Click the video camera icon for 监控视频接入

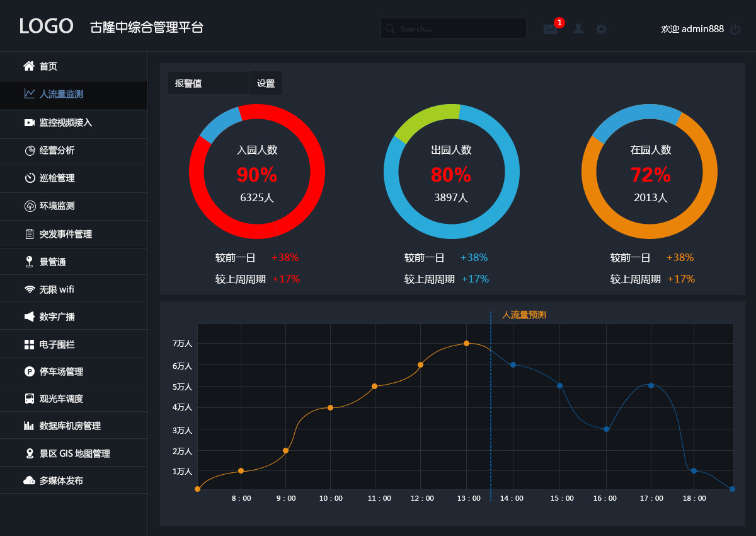[30, 122]
